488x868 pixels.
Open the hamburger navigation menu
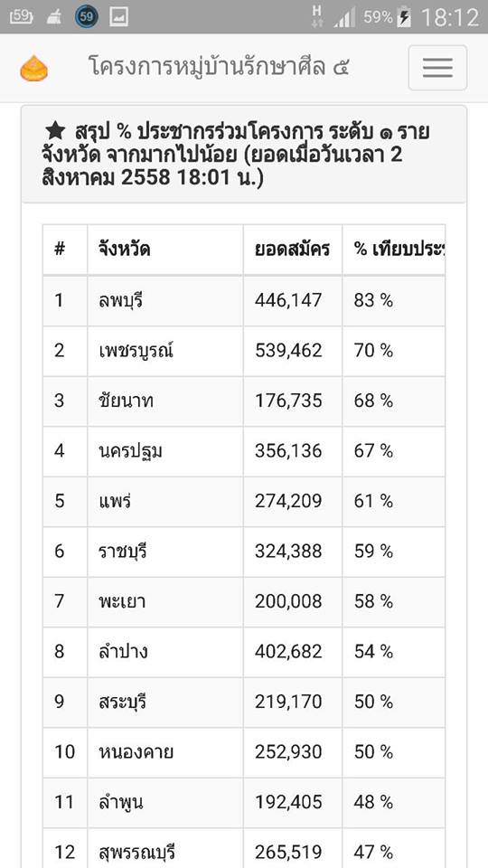pyautogui.click(x=437, y=68)
